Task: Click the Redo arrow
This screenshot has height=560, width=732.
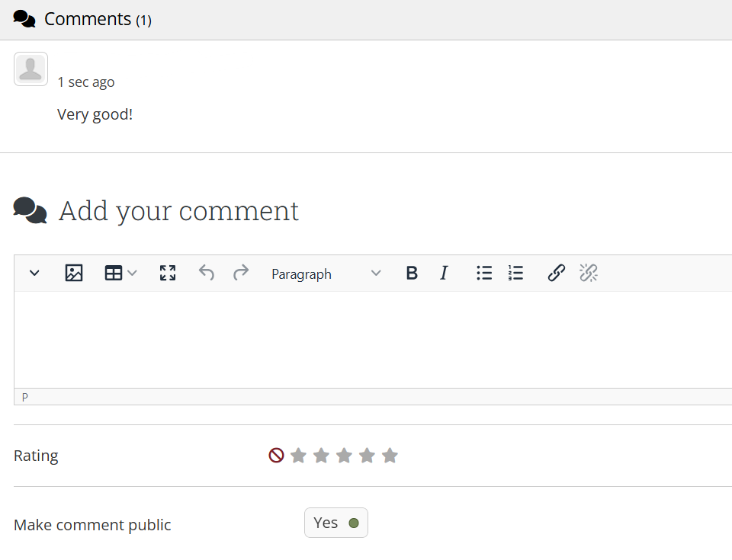Action: coord(241,273)
